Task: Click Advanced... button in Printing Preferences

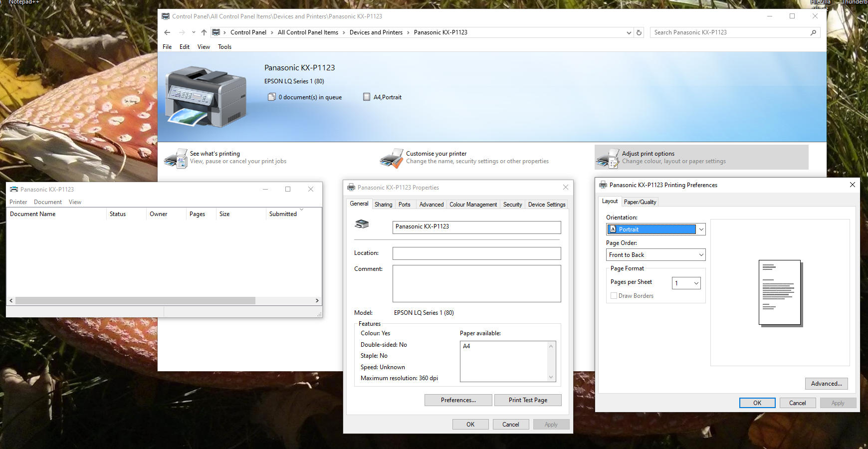Action: [826, 384]
